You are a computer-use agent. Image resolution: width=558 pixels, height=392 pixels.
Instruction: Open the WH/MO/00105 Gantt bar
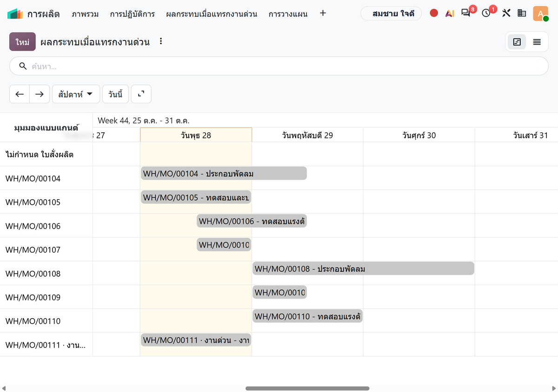click(196, 197)
